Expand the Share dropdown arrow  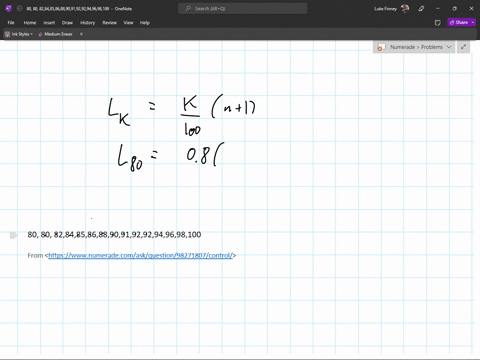pos(473,22)
